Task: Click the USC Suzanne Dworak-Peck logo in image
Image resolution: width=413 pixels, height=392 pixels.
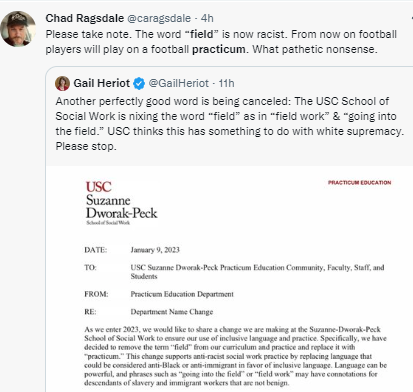Action: [121, 203]
